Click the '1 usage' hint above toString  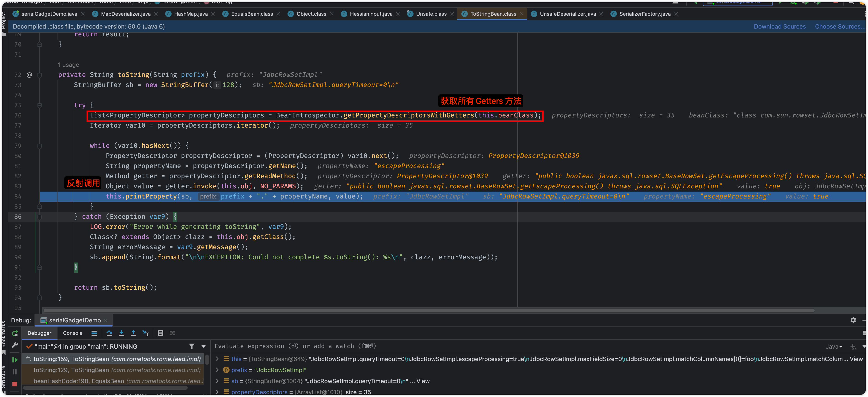[x=68, y=64]
